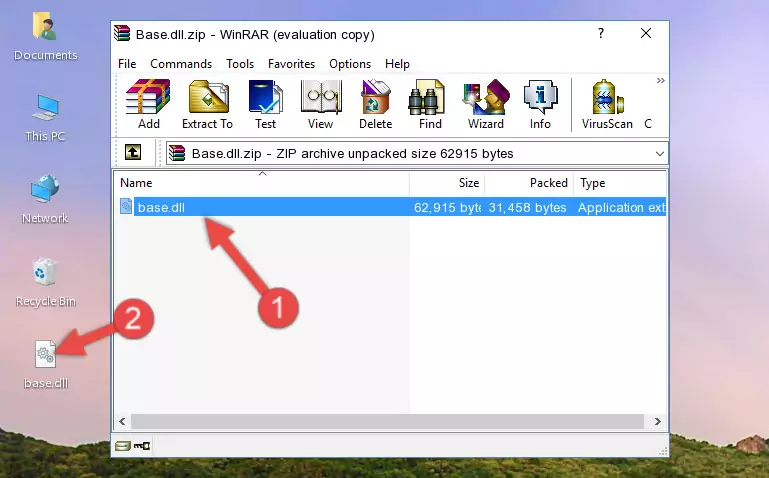Run VirusScan on the archive

click(607, 104)
